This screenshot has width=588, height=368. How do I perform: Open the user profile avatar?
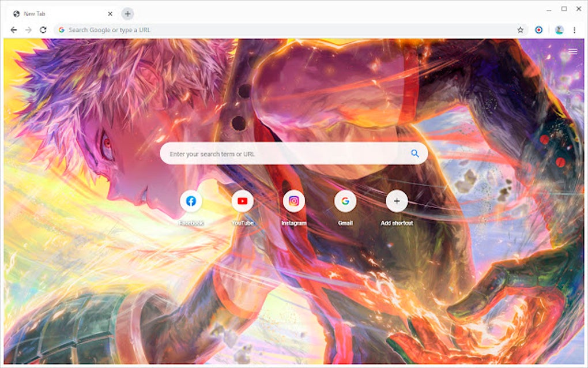pyautogui.click(x=559, y=30)
